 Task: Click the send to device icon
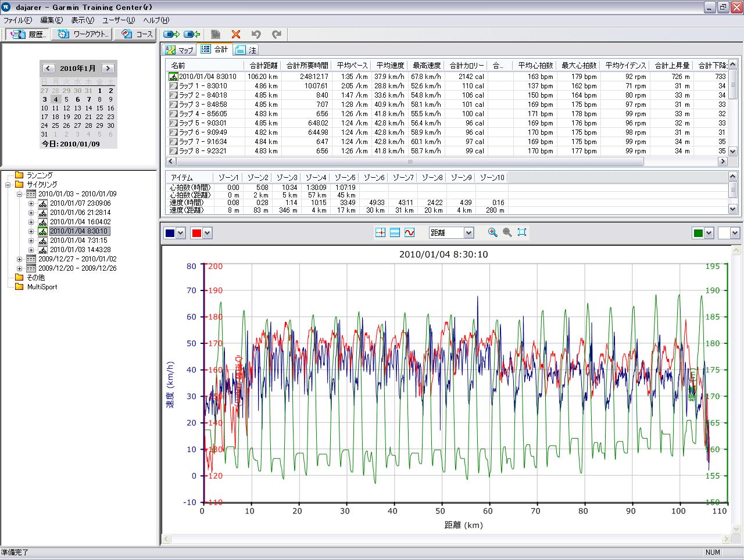point(171,34)
